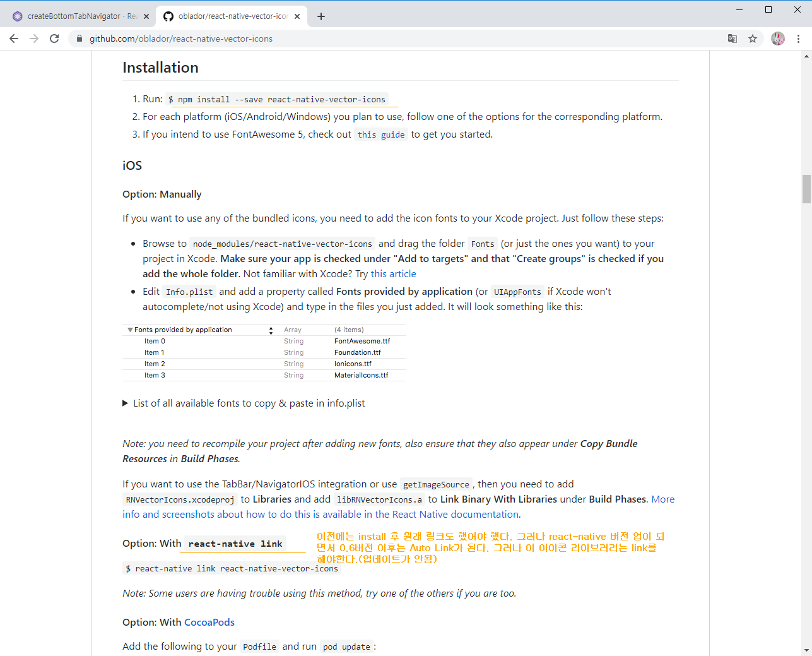Reload the current GitHub page
Screen dimensions: 812x656
pos(54,39)
